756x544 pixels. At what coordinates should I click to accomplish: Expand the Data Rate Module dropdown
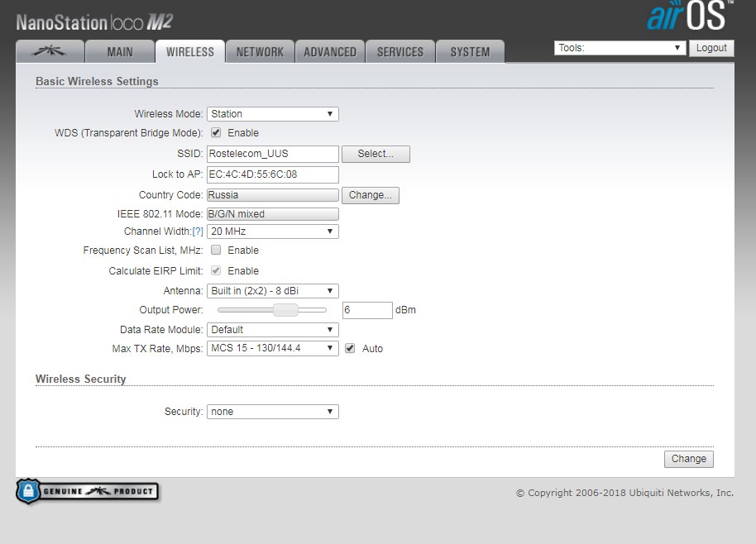273,330
